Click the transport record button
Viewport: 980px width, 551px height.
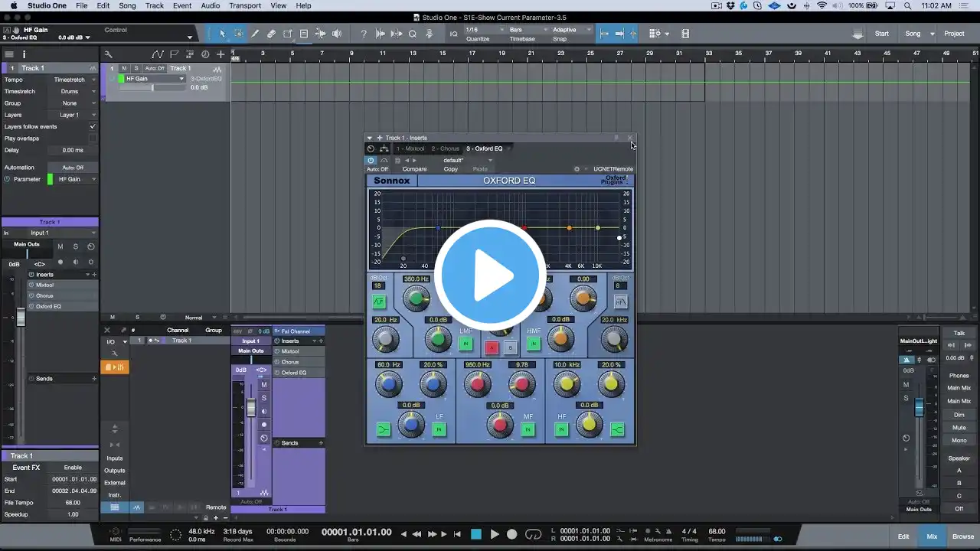point(512,534)
